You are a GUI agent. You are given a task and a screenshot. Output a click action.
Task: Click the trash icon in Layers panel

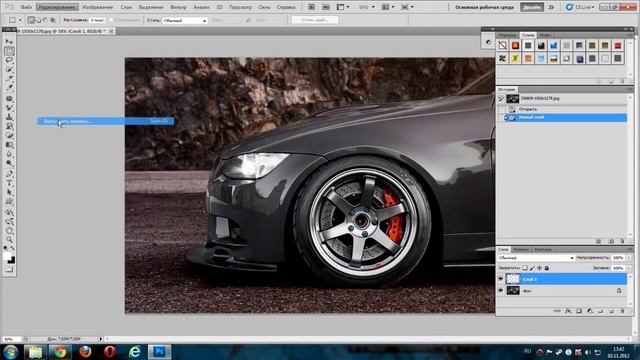click(622, 311)
